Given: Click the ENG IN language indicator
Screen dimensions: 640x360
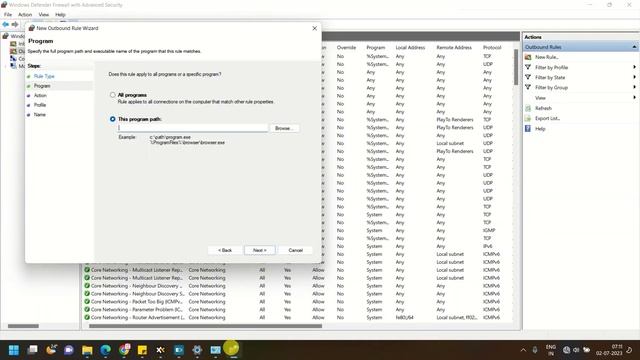Looking at the screenshot, I should click(x=551, y=350).
